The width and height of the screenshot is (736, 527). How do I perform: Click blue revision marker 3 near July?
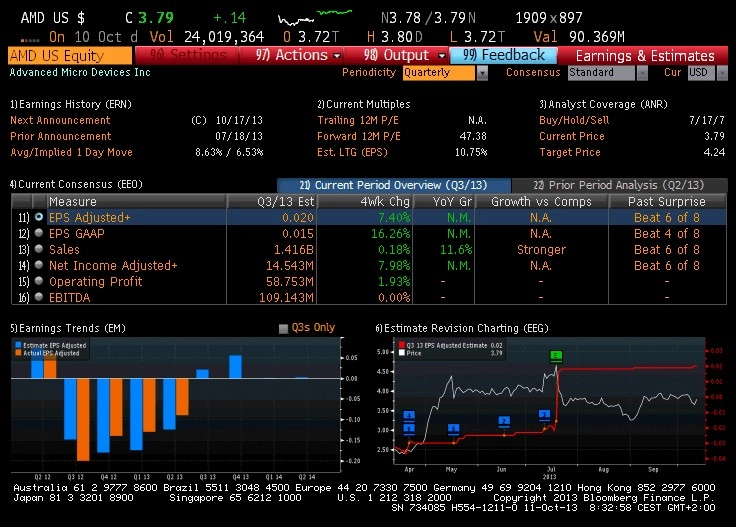(x=544, y=415)
